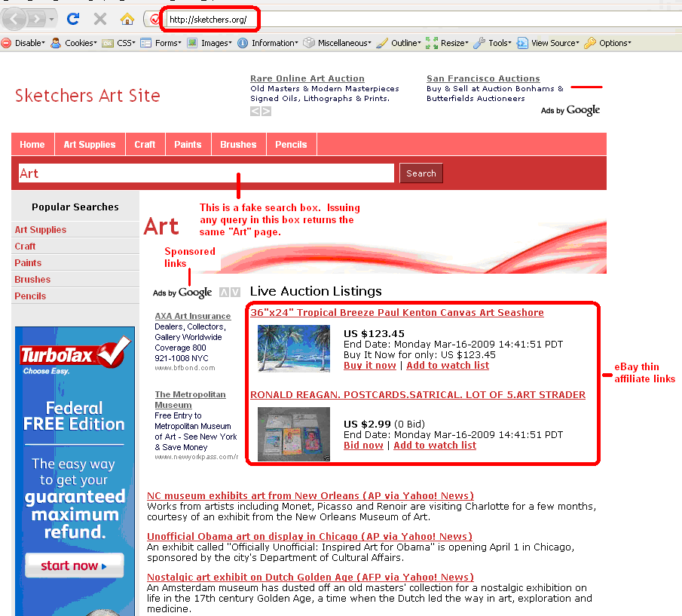This screenshot has height=616, width=682.
Task: Click the blue Information icon
Action: pos(243,43)
